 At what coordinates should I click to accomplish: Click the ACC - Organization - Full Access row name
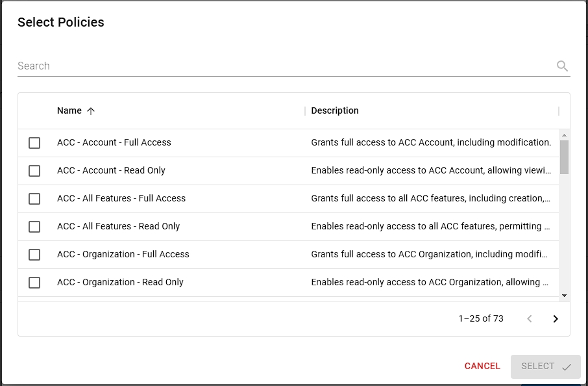[x=123, y=255]
